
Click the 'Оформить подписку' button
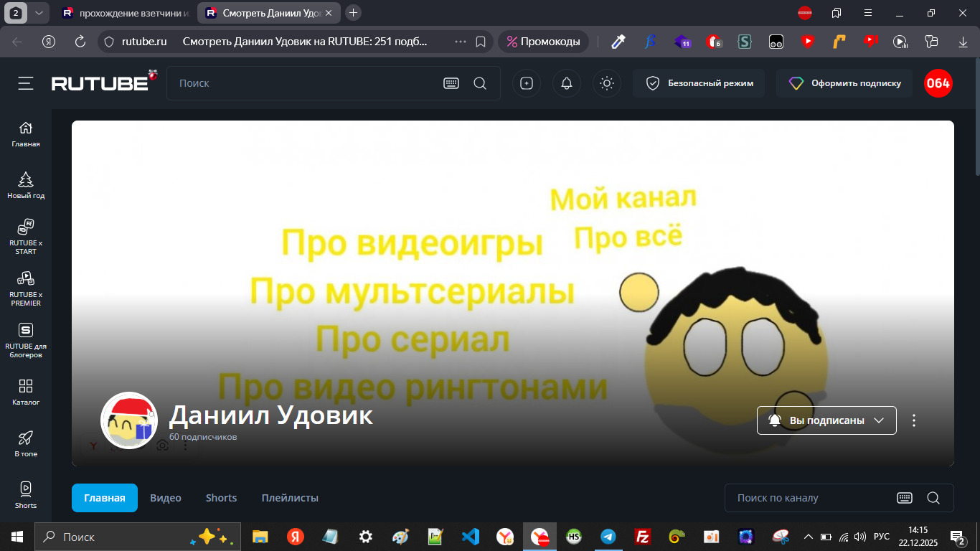tap(844, 83)
